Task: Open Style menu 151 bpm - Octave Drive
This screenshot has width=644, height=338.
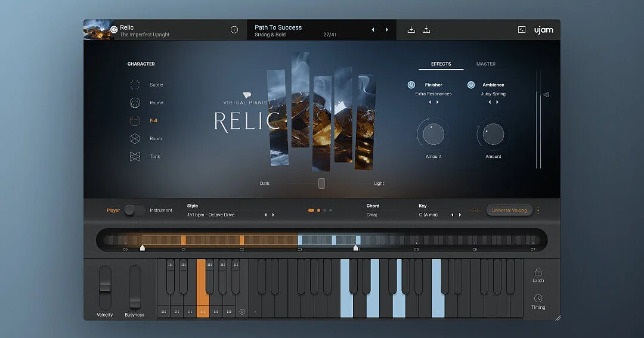Action: click(210, 215)
